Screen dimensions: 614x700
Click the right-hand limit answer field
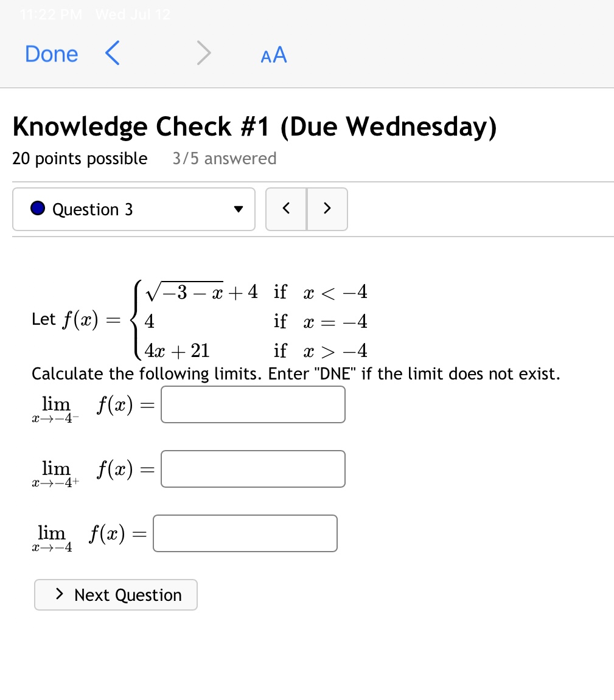click(253, 469)
